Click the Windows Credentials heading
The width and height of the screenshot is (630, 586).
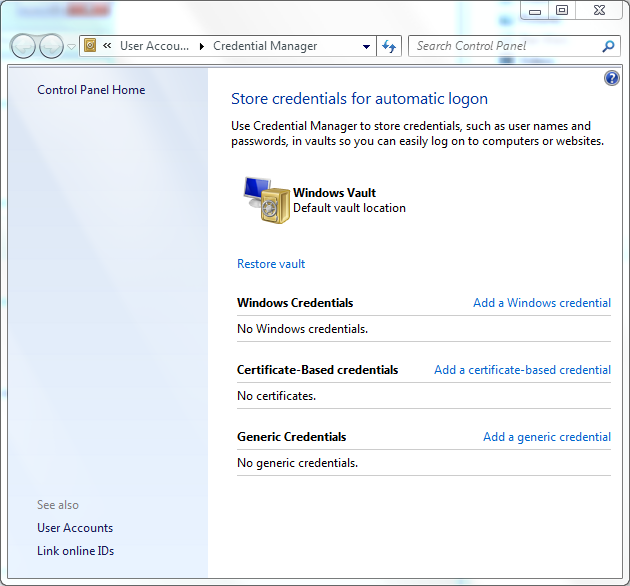(295, 303)
